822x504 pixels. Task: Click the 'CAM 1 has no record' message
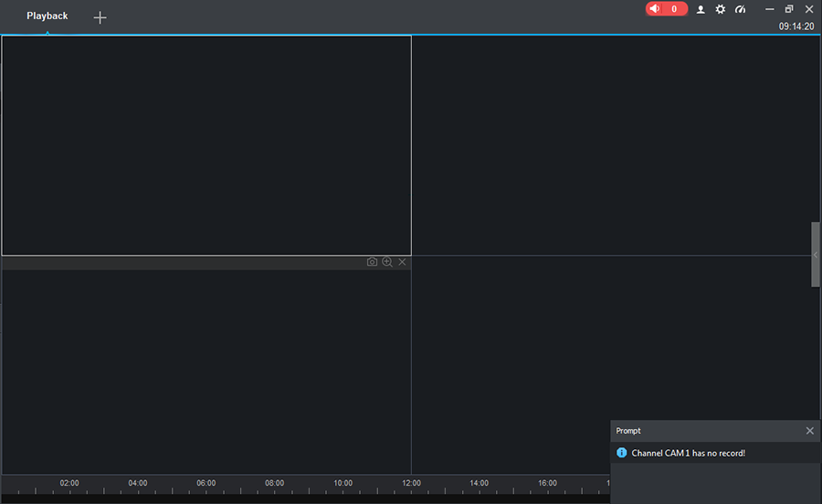[x=688, y=453]
